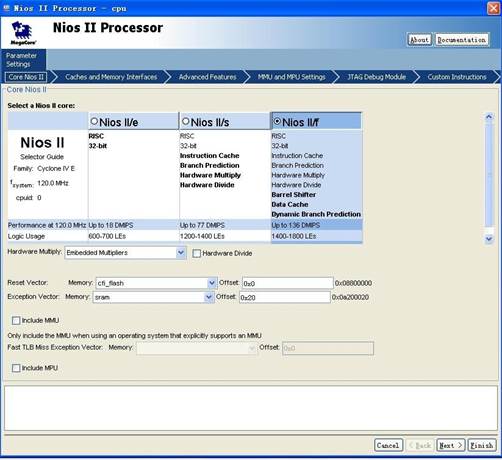The height and width of the screenshot is (460, 502).
Task: Click the MegaCore logo icon
Action: (x=23, y=33)
